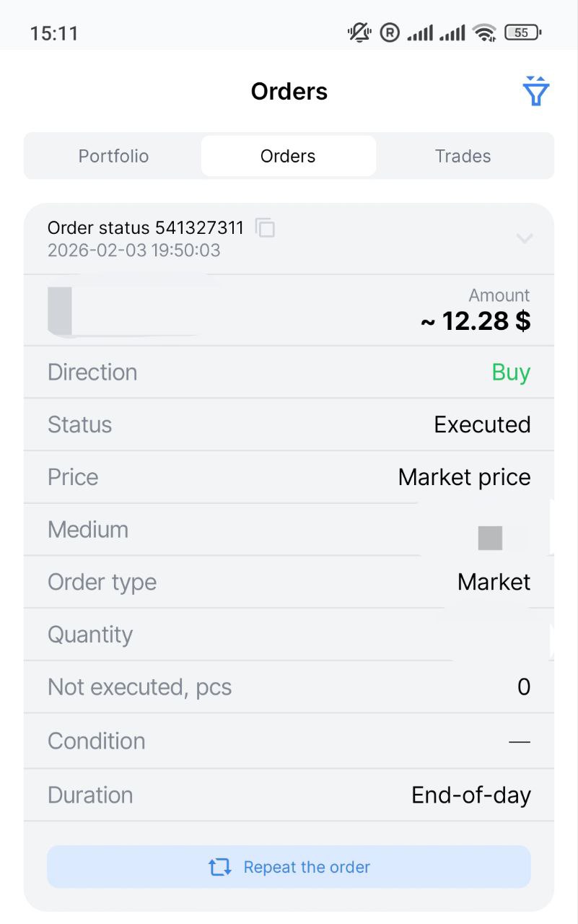The width and height of the screenshot is (578, 924).
Task: Switch to the Portfolio tab
Action: [x=113, y=156]
